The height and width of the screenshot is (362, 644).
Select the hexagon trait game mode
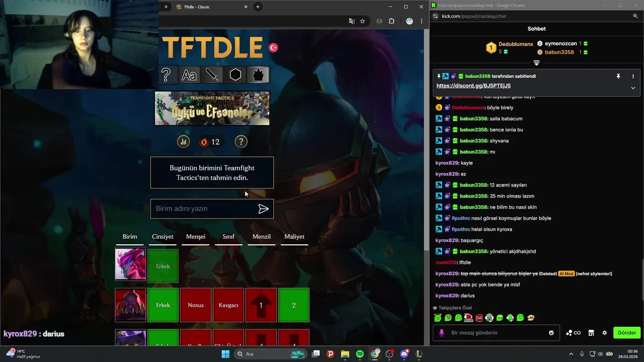[x=235, y=75]
